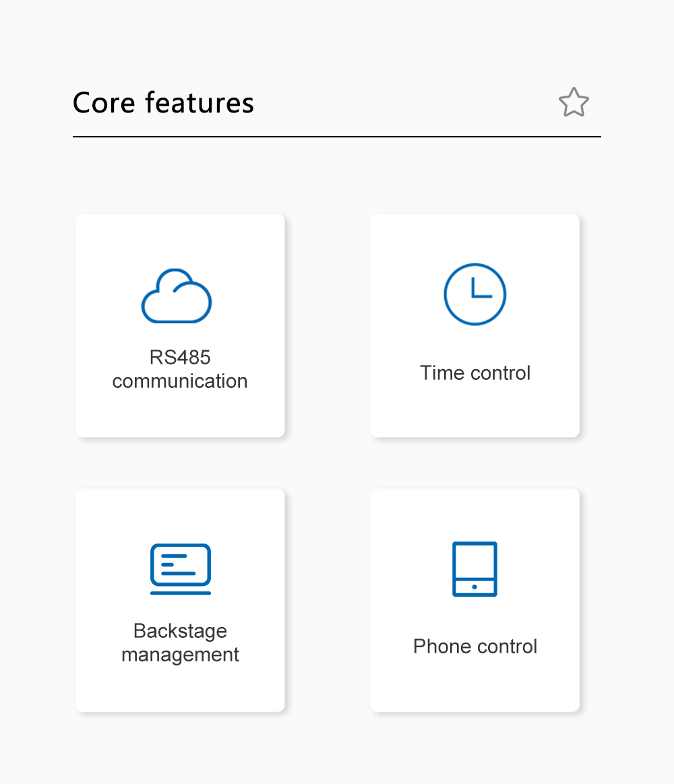674x784 pixels.
Task: Click the word communication under RS485
Action: [180, 381]
